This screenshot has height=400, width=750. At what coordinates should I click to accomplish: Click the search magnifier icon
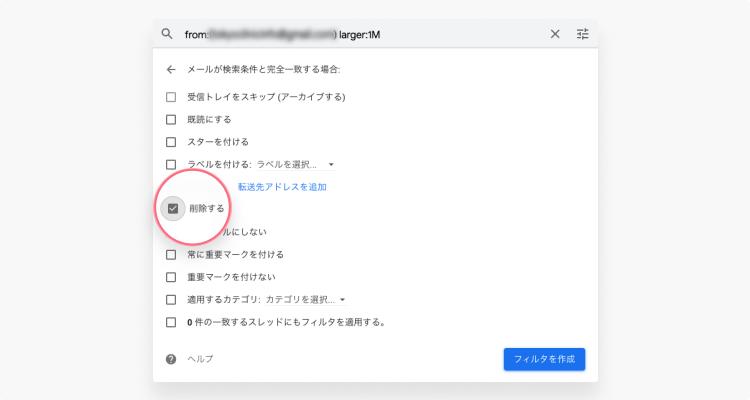tap(166, 34)
